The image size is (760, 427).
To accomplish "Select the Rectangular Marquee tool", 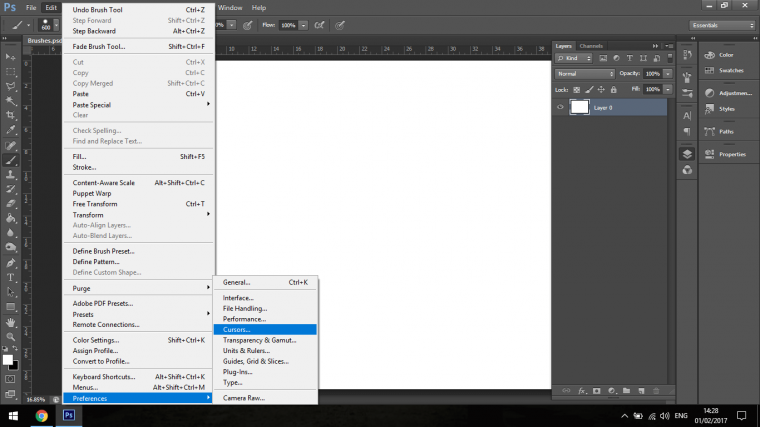I will point(10,72).
